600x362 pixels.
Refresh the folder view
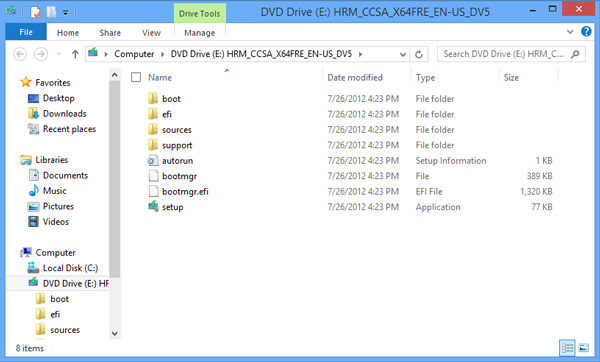click(419, 54)
